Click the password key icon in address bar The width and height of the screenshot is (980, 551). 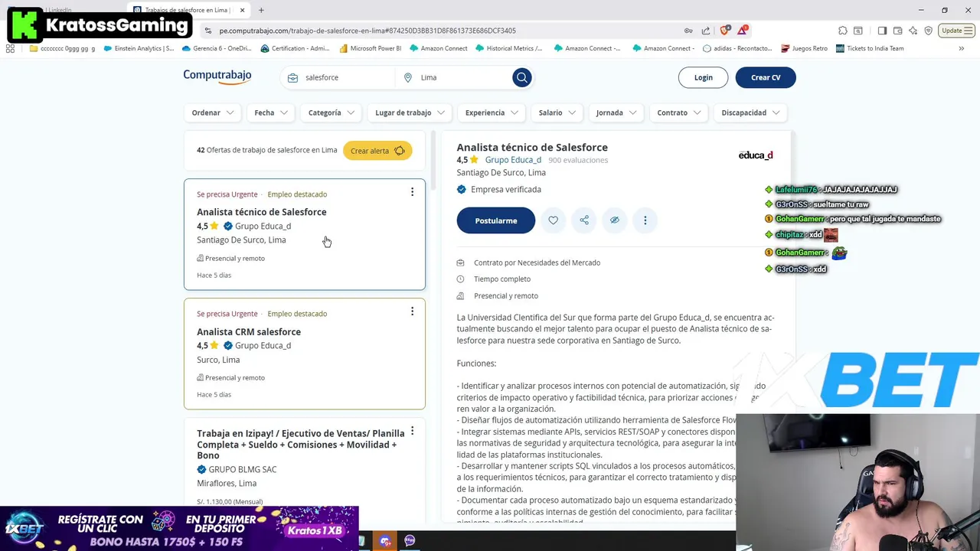[x=688, y=31]
